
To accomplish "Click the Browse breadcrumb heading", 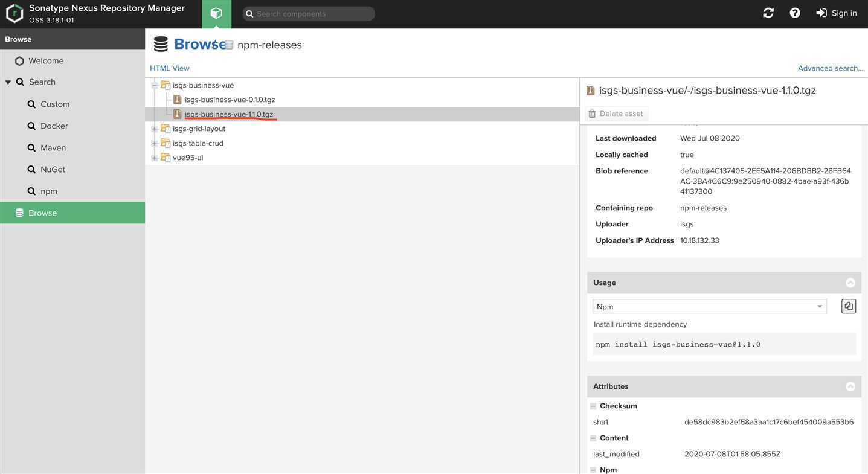I will click(x=200, y=44).
